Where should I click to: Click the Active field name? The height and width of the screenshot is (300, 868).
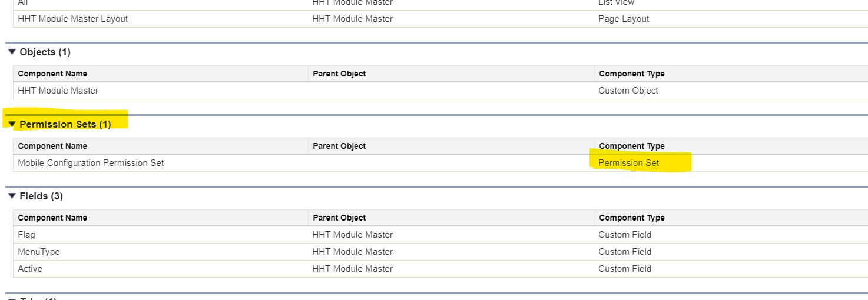coord(30,269)
